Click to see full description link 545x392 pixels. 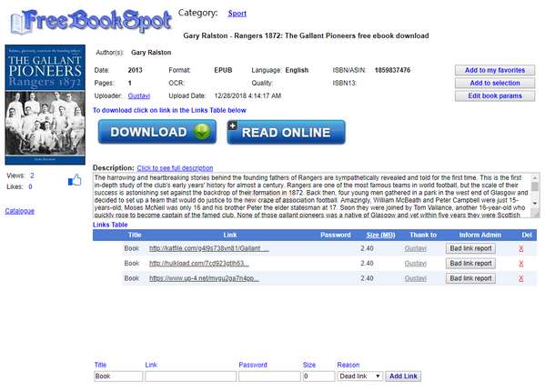pyautogui.click(x=175, y=168)
